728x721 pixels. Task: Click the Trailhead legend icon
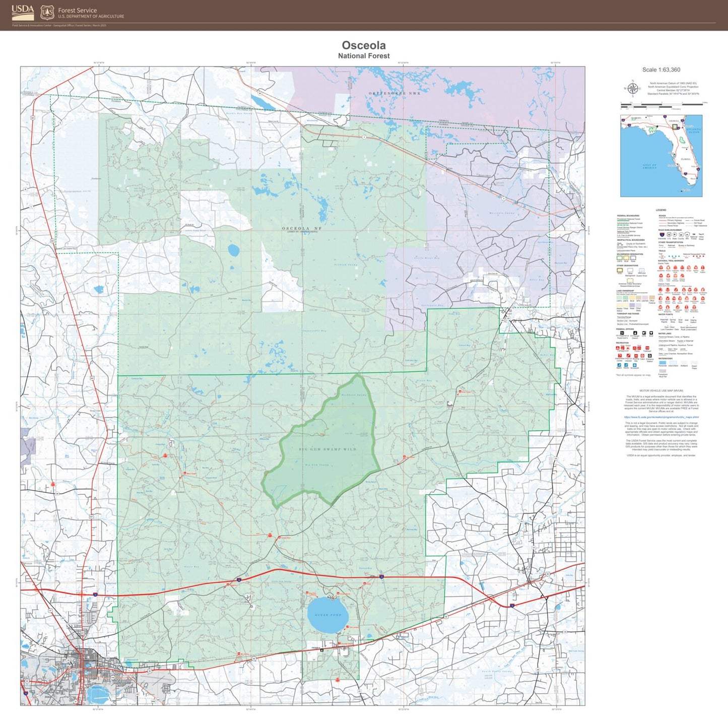[x=647, y=349]
